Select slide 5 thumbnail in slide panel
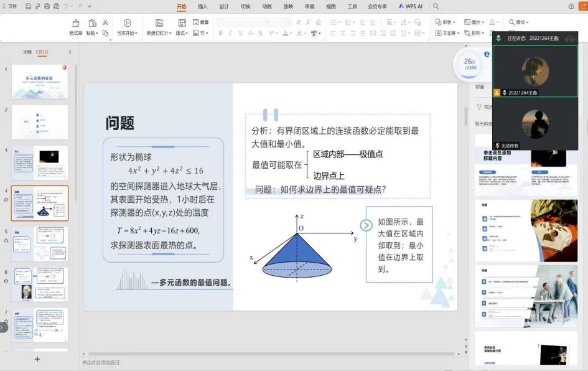Screen dimensions: 588x371 [40, 243]
